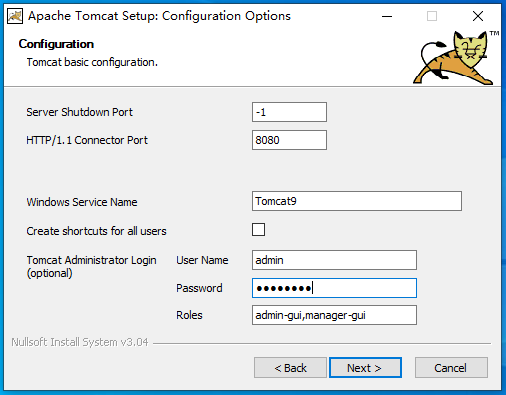Viewport: 506px width, 395px height.
Task: Cancel the Tomcat setup
Action: 451,368
